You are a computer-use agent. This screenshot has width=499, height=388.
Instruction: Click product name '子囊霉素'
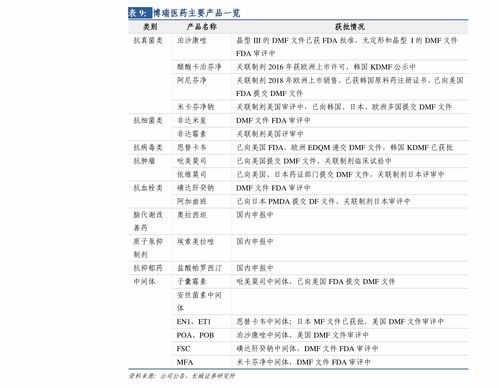[192, 282]
